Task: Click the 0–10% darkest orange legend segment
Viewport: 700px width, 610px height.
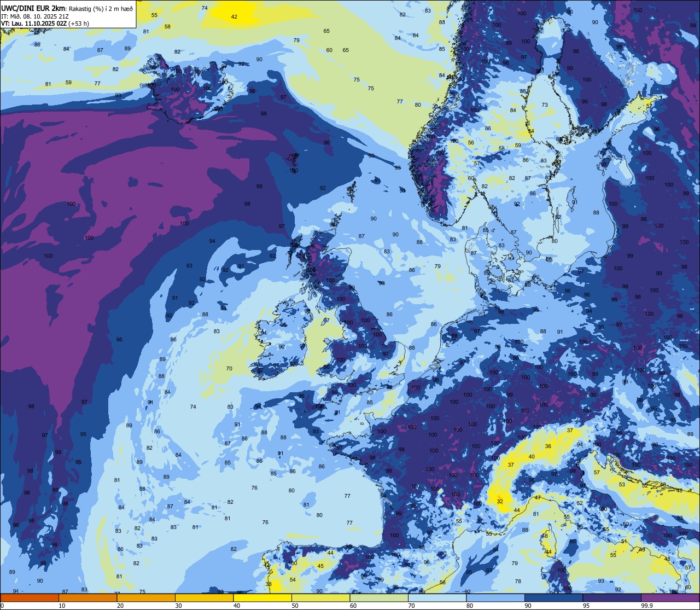Action: [30, 597]
